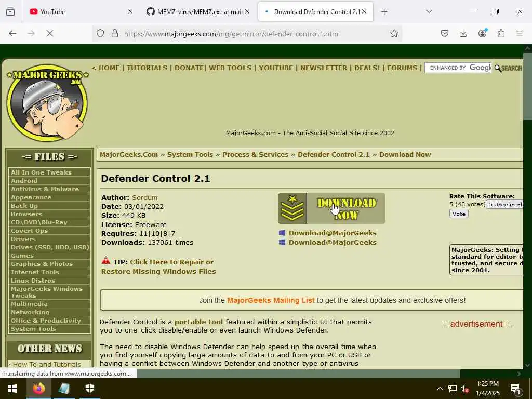
Task: Open How To and Tutorials link
Action: click(47, 364)
